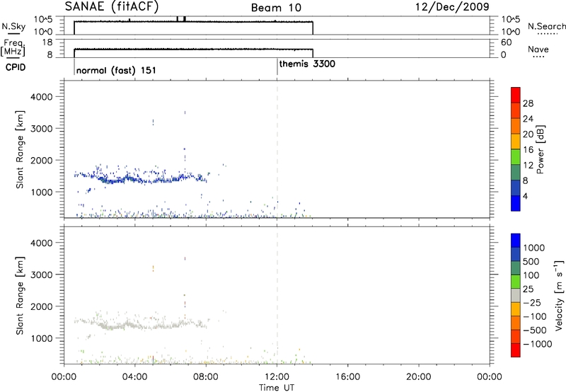Click green segment of Power color bar
The height and width of the screenshot is (392, 566).
click(516, 156)
